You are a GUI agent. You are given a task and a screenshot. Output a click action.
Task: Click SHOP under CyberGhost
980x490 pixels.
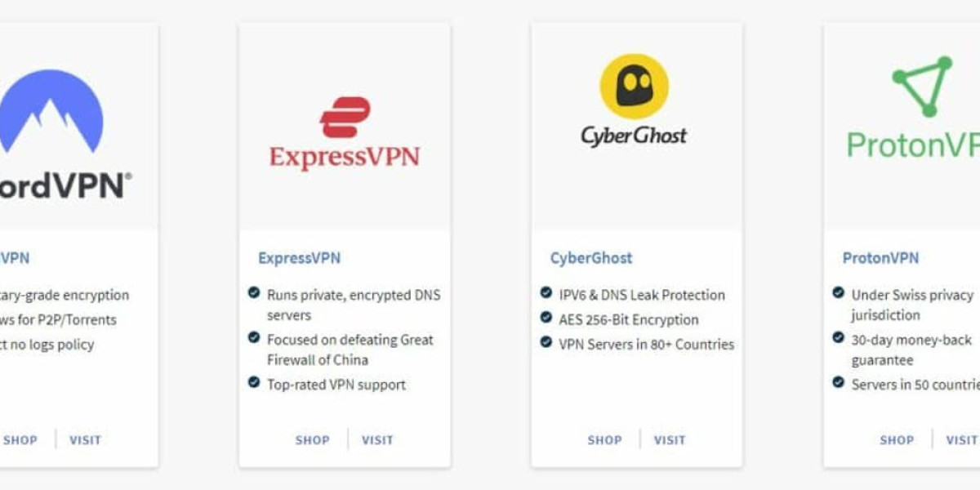(x=604, y=439)
